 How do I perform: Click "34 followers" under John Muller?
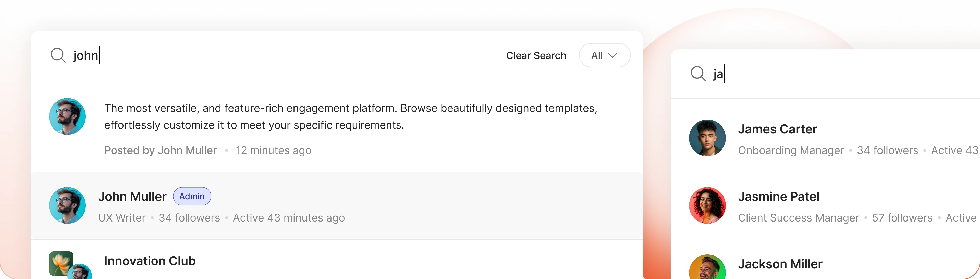pyautogui.click(x=189, y=218)
